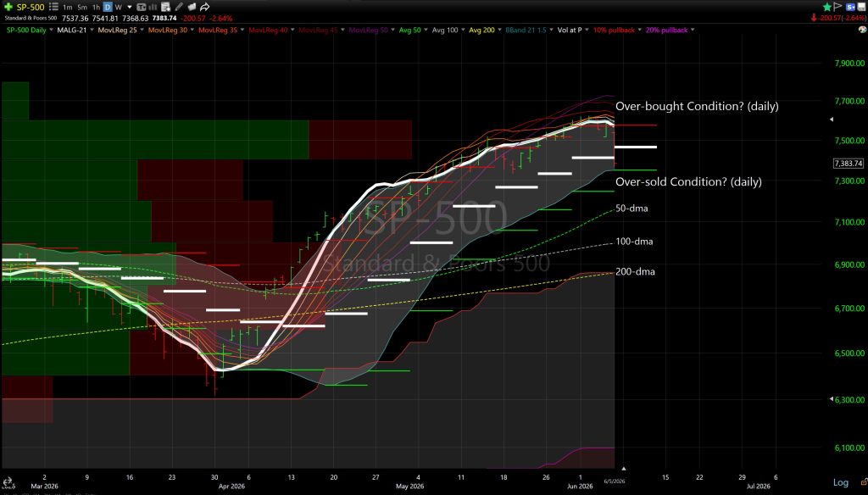
Task: Click the 6/5/2026 date marker on axis
Action: [615, 481]
